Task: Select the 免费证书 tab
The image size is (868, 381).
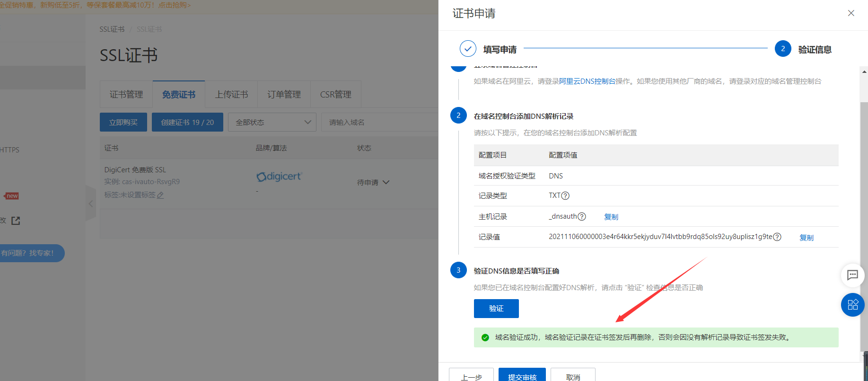Action: tap(179, 94)
